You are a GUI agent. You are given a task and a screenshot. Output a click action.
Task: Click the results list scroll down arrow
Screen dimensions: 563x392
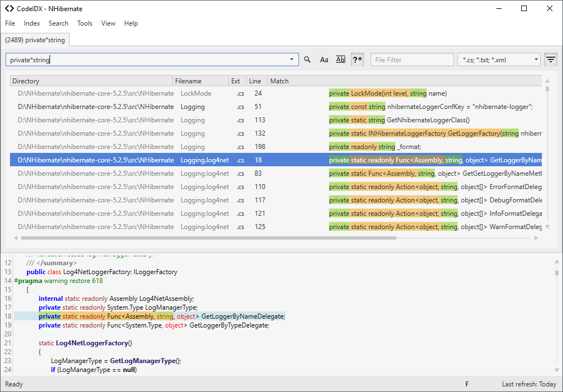click(x=547, y=227)
